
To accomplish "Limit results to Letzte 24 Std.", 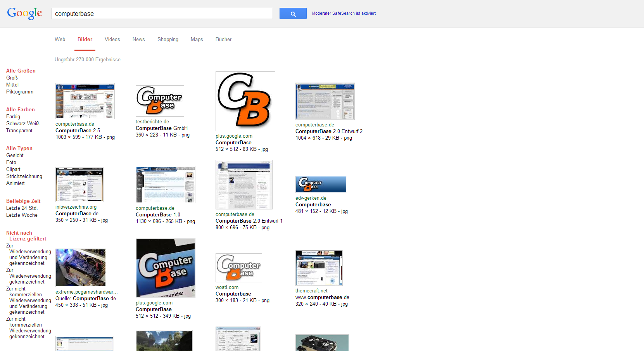I will point(22,208).
